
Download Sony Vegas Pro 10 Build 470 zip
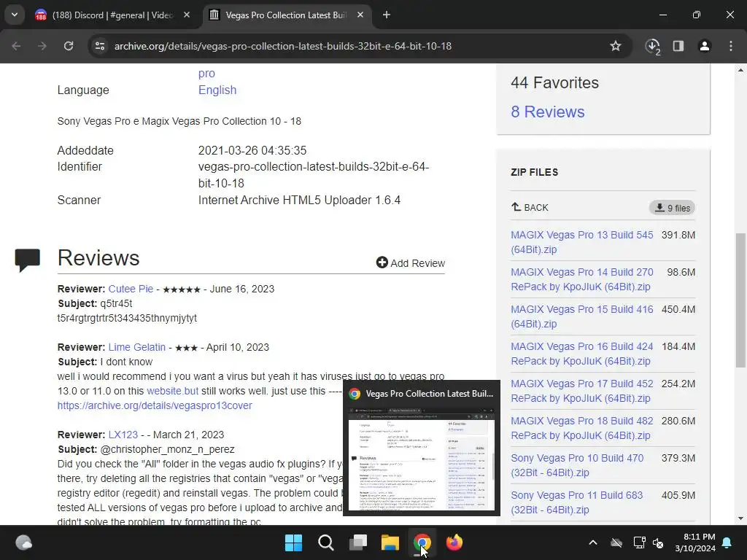577,464
